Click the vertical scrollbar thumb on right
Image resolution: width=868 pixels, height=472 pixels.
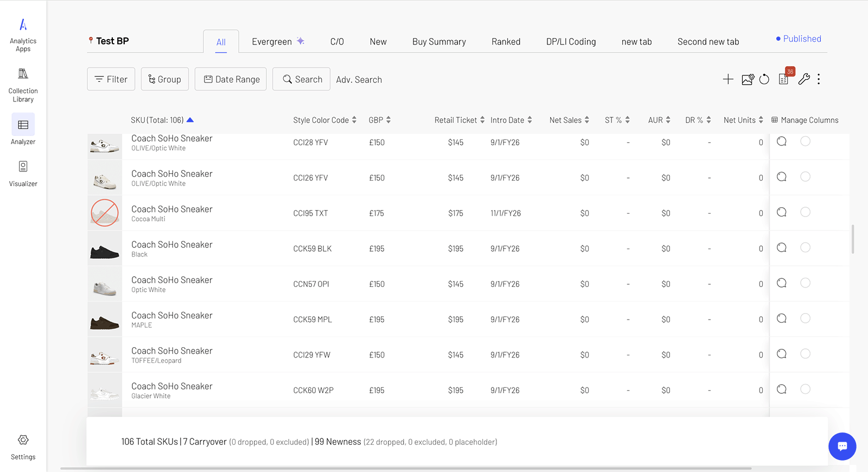tap(853, 239)
